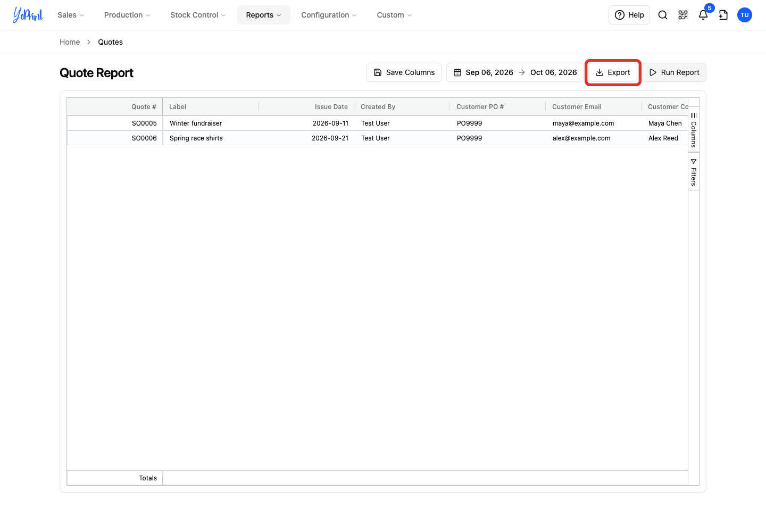The image size is (766, 532).
Task: Click alex@example.com email cell
Action: (594, 138)
